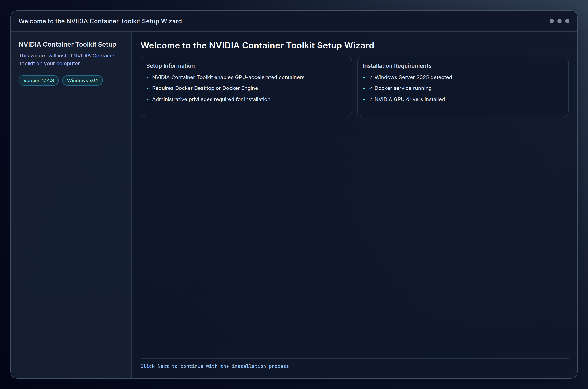
Task: Click the middle window control dot
Action: coord(559,21)
